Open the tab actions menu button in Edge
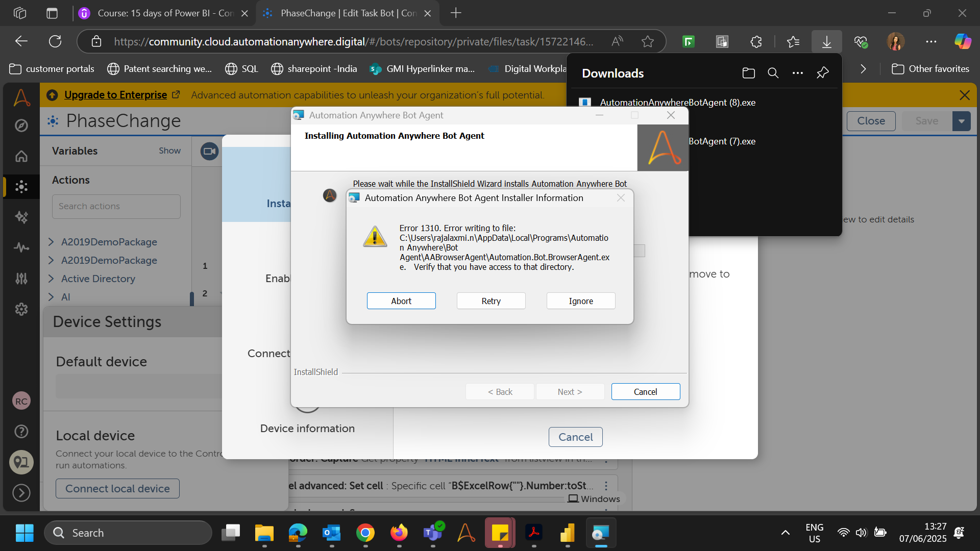Screen dimensions: 980x551 click(x=52, y=13)
